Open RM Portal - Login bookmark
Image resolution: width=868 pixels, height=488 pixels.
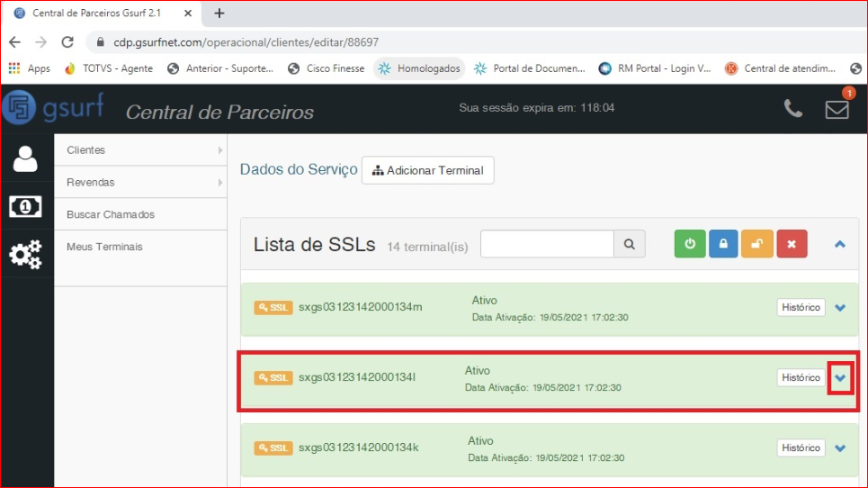pos(656,68)
